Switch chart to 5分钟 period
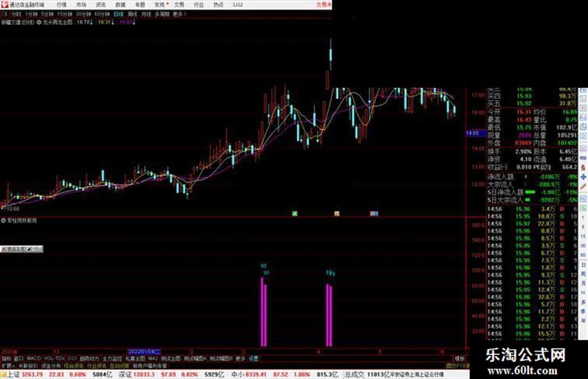The image size is (588, 379). click(x=47, y=14)
